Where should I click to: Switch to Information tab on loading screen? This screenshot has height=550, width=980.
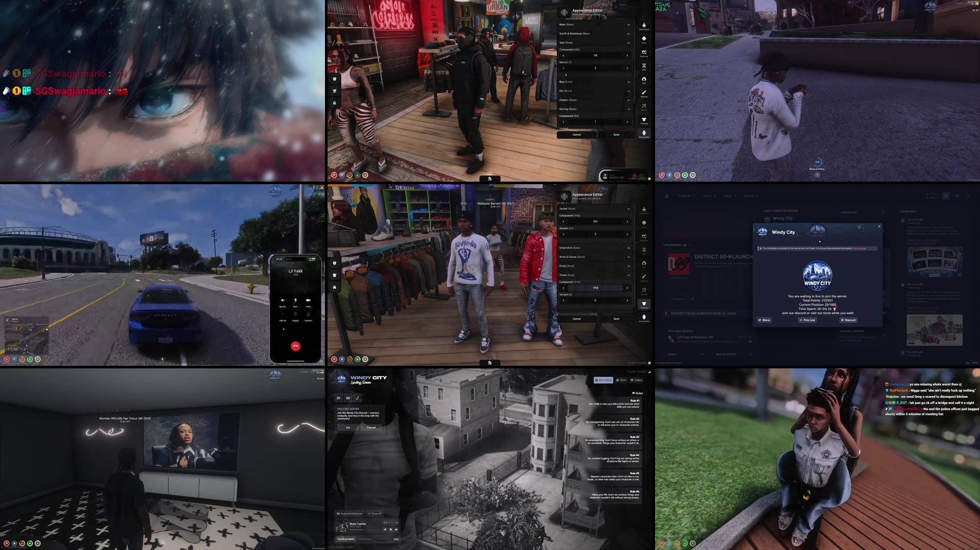coord(603,380)
